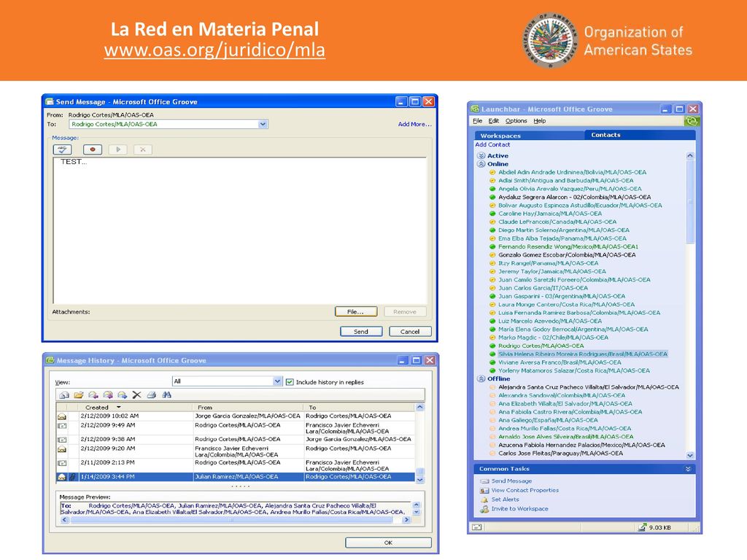Click the Launchbar contacts list scrollbar up arrow

(690, 156)
